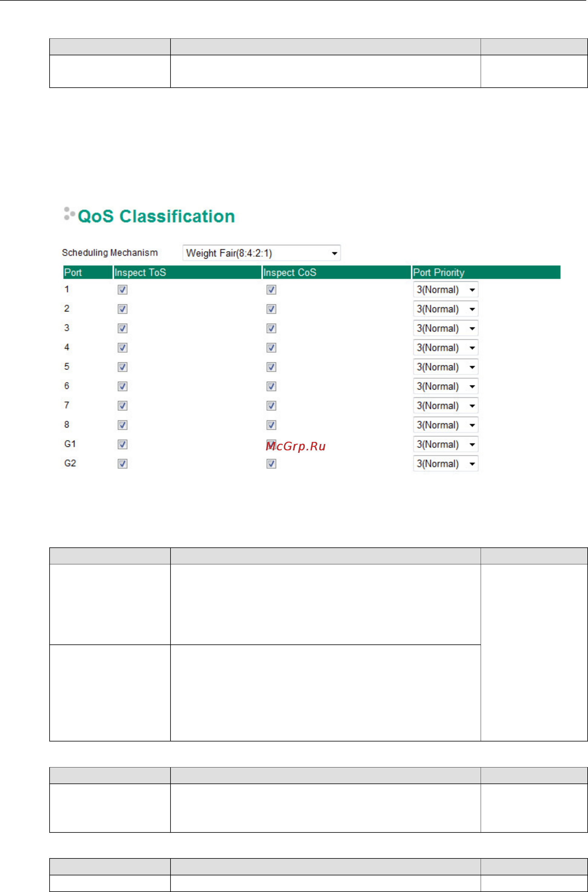Open Port Priority dropdown for port 3

[x=446, y=329]
